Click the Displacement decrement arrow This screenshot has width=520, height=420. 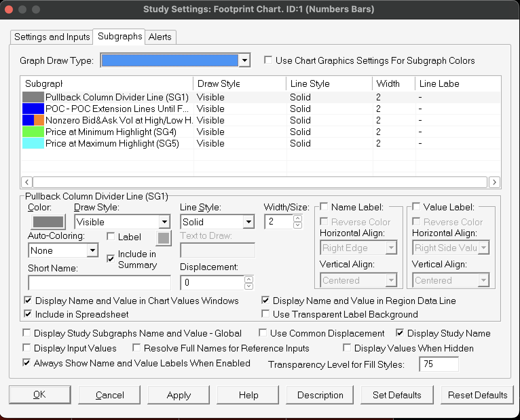click(x=249, y=286)
